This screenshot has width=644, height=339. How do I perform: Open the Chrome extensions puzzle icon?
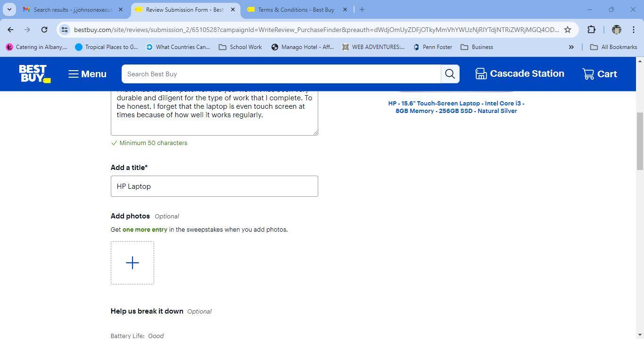[x=591, y=29]
